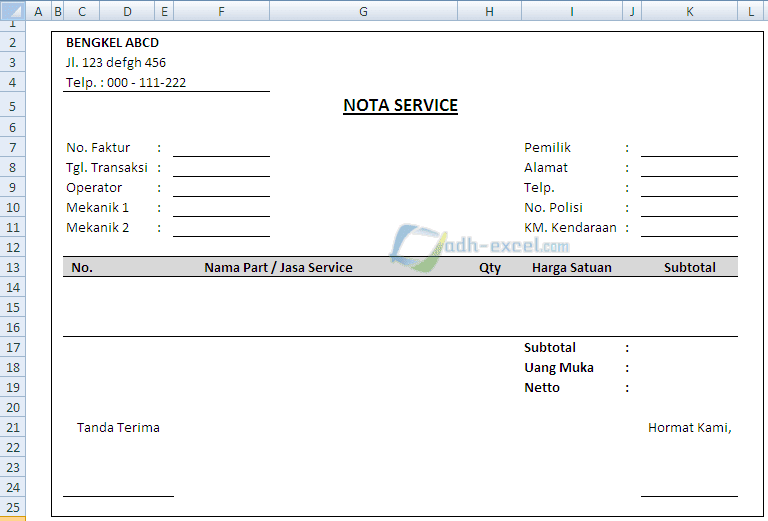
Task: Click the 'NOTA SERVICE' title
Action: pos(401,105)
